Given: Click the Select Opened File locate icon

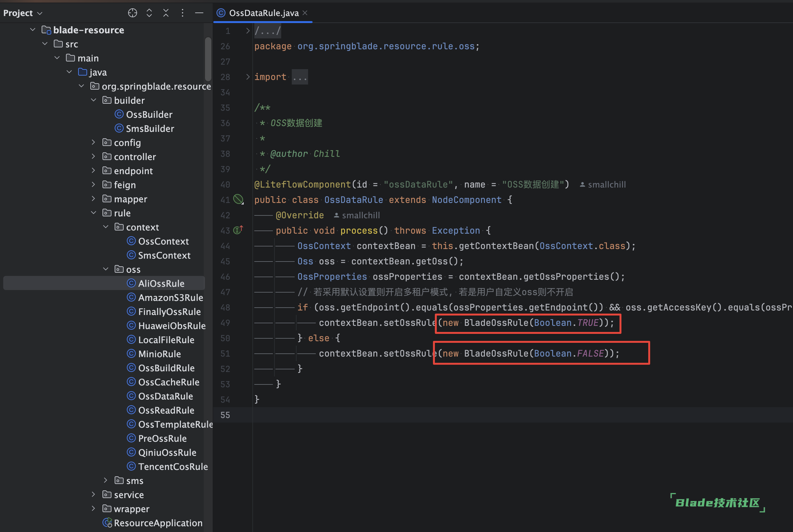Looking at the screenshot, I should (x=132, y=13).
